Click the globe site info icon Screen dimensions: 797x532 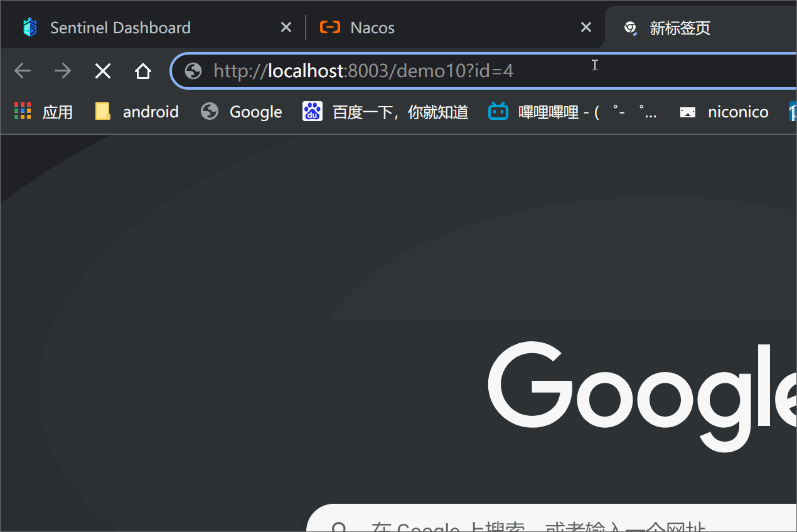(193, 71)
